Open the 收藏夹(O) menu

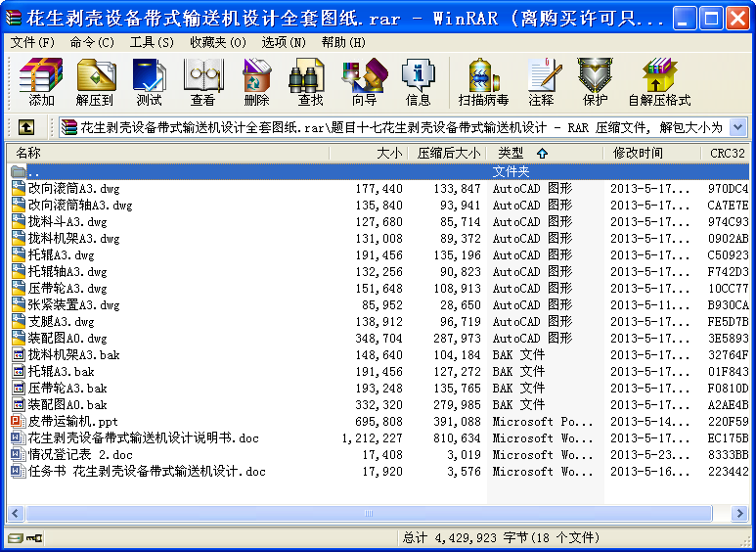click(217, 42)
